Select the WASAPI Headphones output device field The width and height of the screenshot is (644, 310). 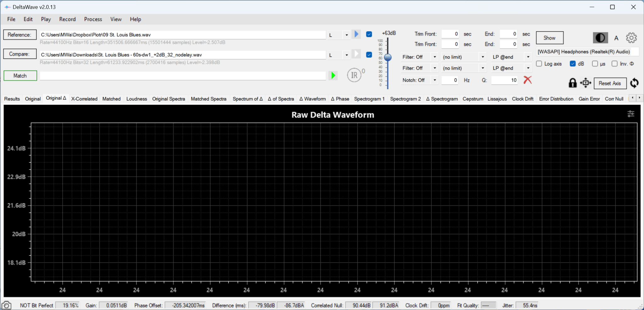click(x=587, y=52)
